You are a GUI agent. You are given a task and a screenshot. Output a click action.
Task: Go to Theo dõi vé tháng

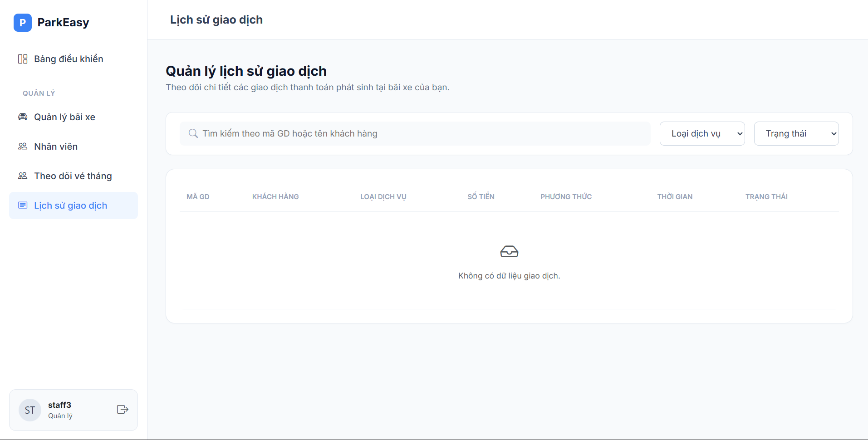pos(73,176)
